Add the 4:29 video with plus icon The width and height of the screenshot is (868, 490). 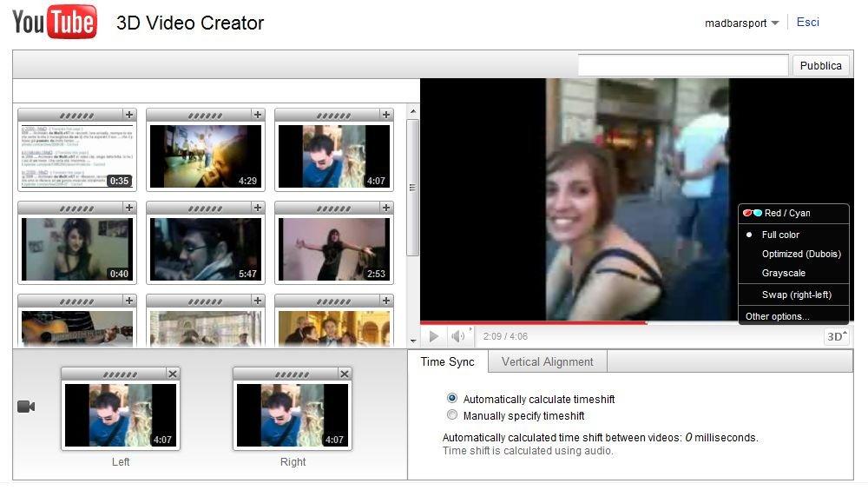pos(258,115)
